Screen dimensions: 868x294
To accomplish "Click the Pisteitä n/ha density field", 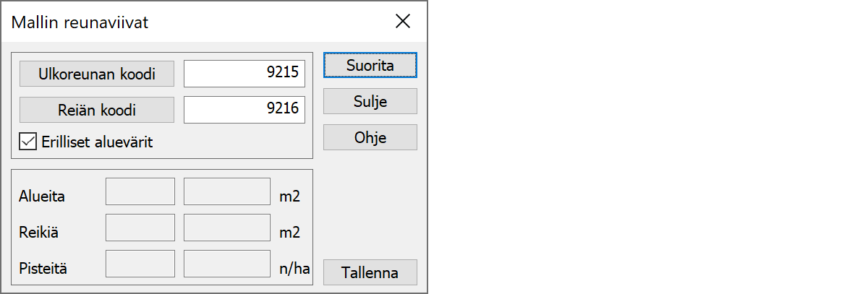I will (226, 264).
